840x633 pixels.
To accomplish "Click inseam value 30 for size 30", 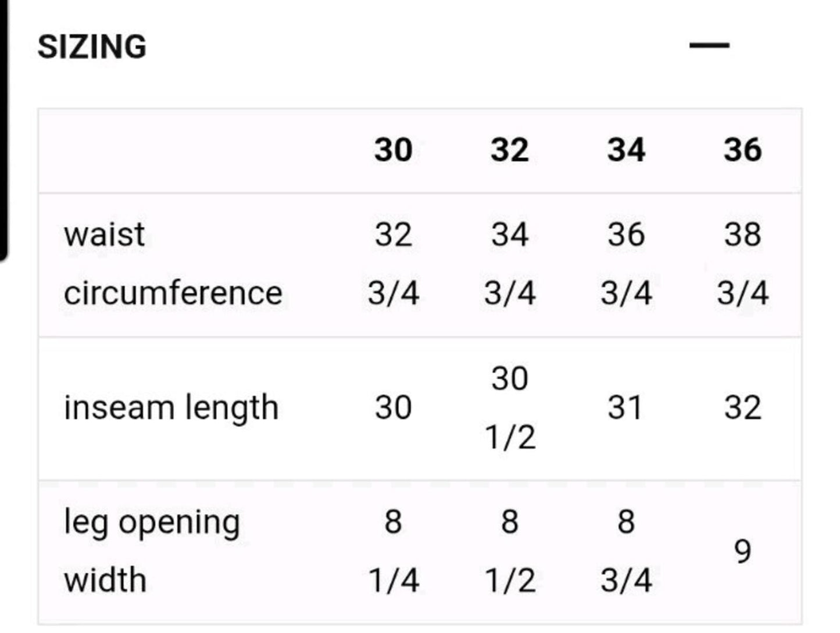I will [x=394, y=407].
